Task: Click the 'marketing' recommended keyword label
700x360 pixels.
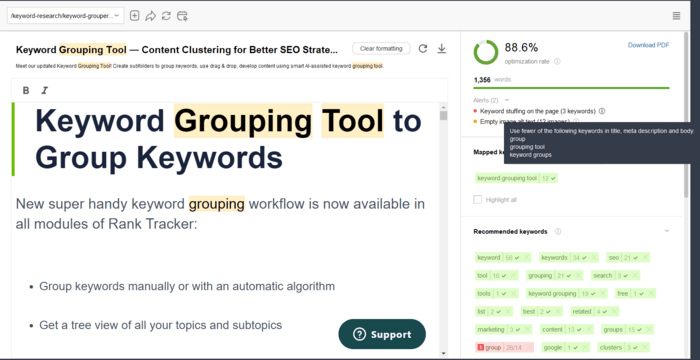Action: tap(491, 330)
